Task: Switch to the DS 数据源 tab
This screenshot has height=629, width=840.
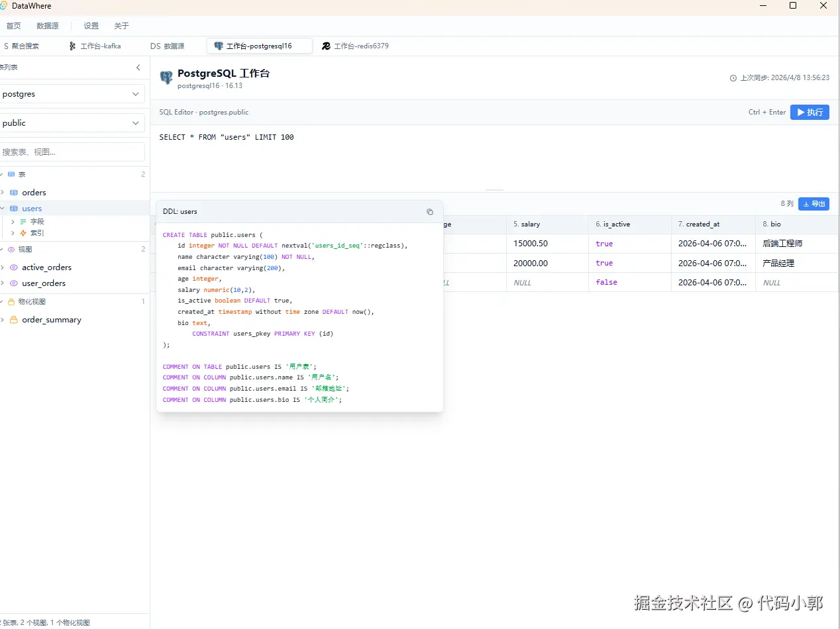Action: [168, 46]
